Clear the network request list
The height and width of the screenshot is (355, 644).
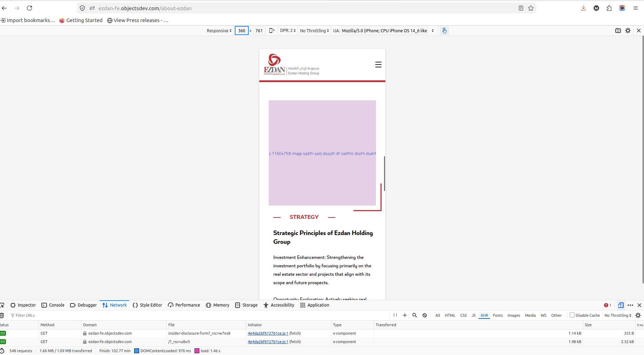[2, 315]
